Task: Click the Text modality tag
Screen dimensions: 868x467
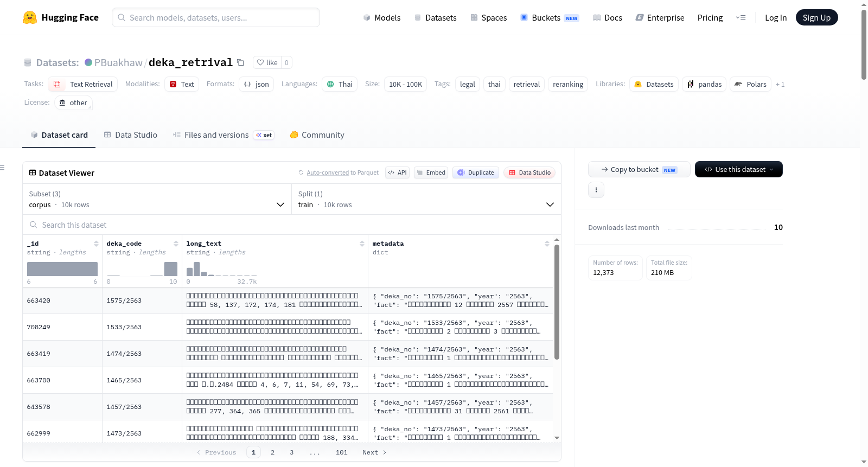Action: pos(182,84)
